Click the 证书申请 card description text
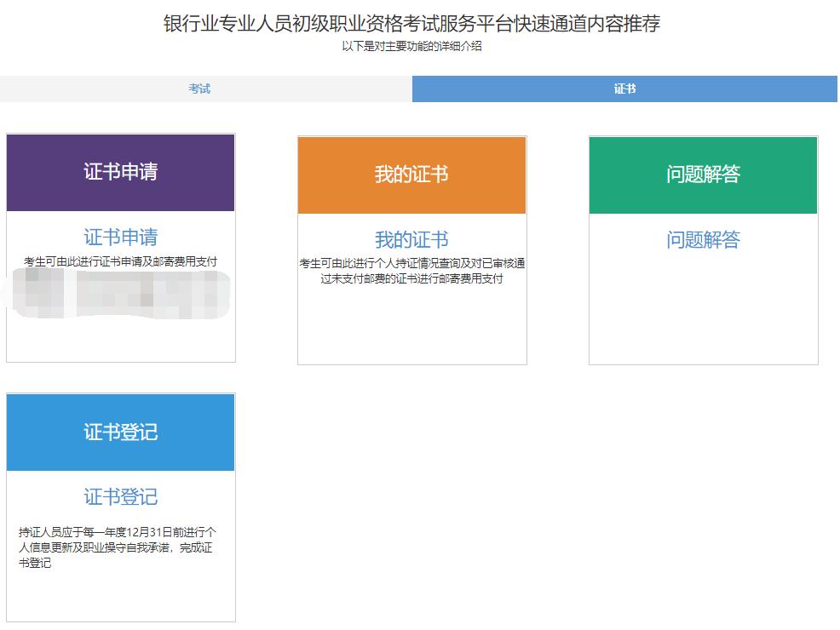This screenshot has height=630, width=840. (120, 261)
